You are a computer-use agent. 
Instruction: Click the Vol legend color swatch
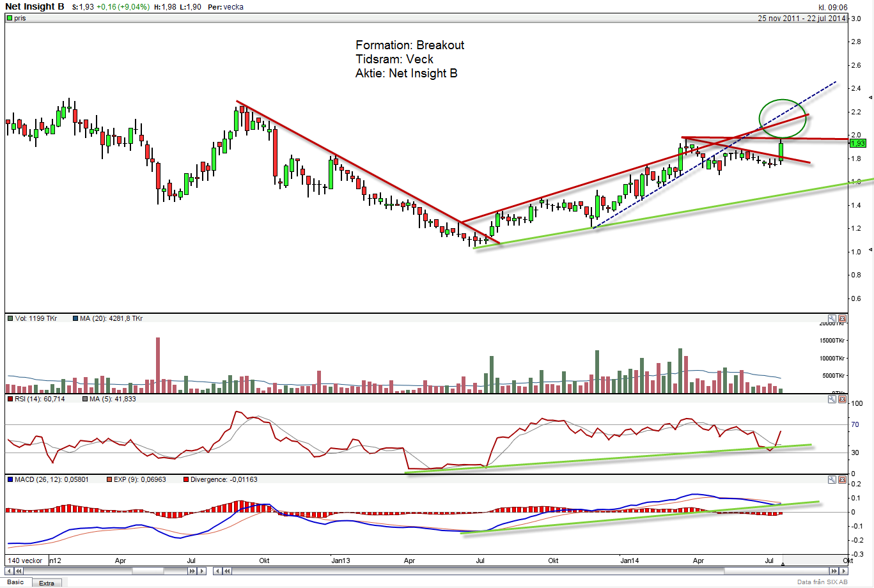pos(10,318)
